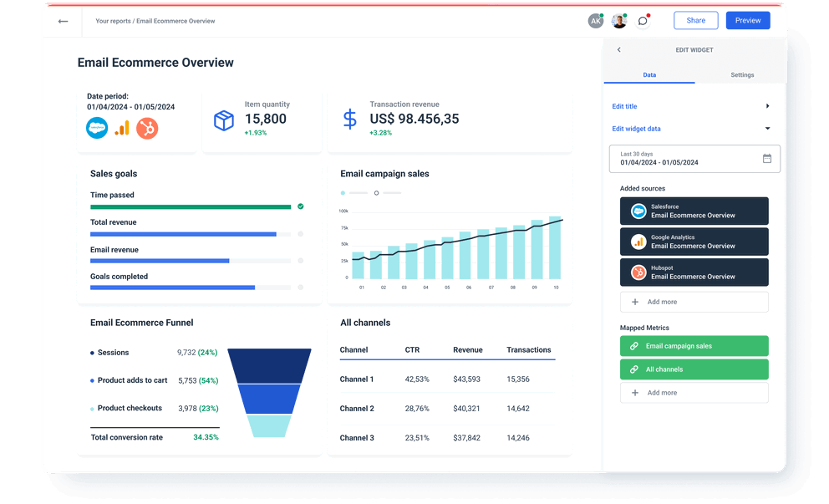Select the green checkmark on Time passed goal
Screen dimensions: 829x504
[300, 206]
